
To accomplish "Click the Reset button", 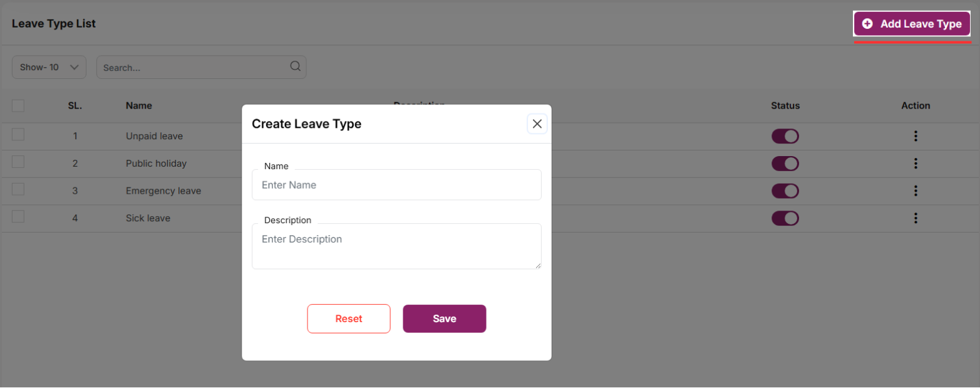I will tap(349, 318).
